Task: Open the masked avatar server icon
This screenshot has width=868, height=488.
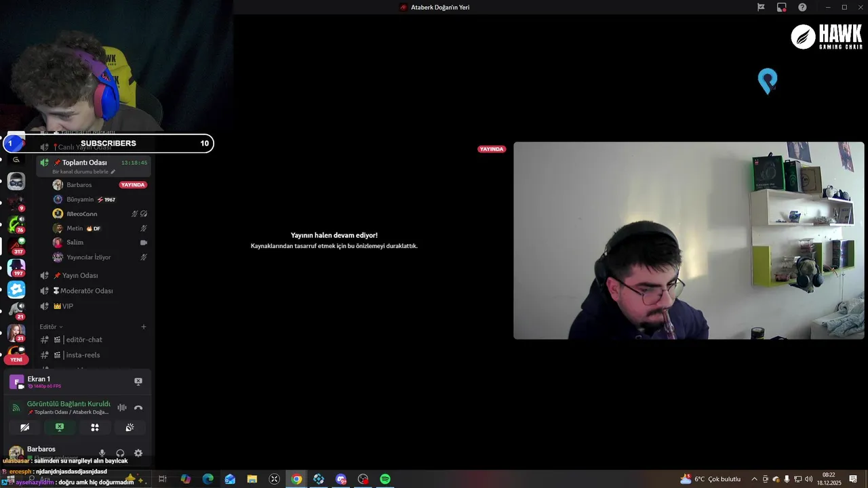Action: coord(16,181)
